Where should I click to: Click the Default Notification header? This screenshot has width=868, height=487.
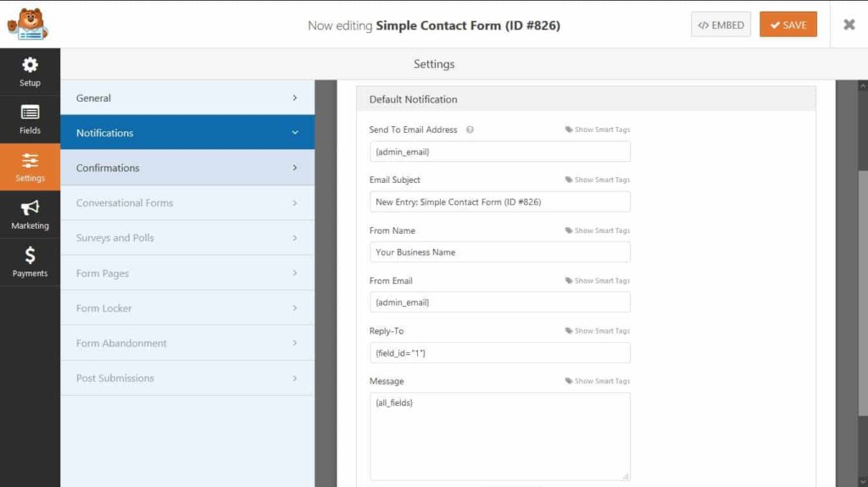(x=587, y=99)
